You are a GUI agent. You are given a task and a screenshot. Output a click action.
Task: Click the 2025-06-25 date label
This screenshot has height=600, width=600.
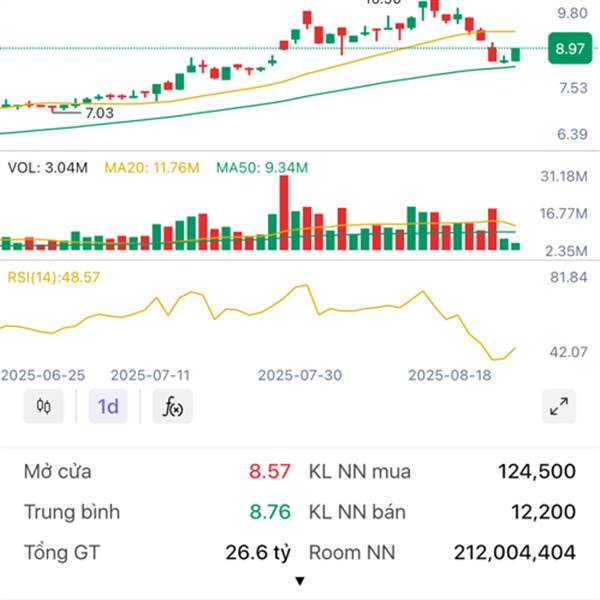pyautogui.click(x=43, y=375)
